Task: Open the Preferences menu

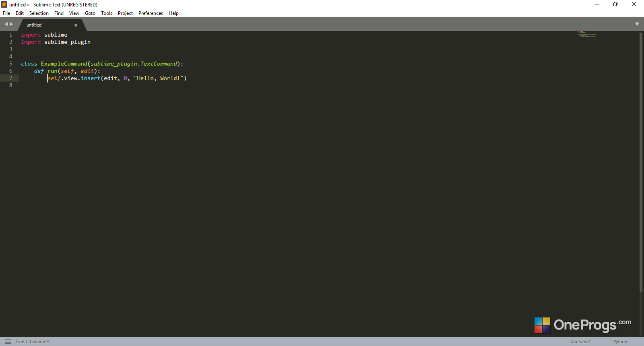Action: [x=151, y=13]
